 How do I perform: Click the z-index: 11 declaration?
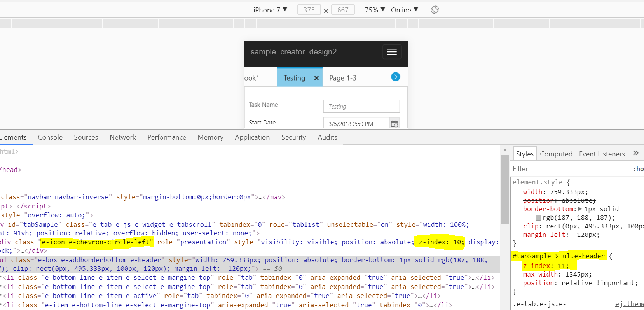coord(546,266)
